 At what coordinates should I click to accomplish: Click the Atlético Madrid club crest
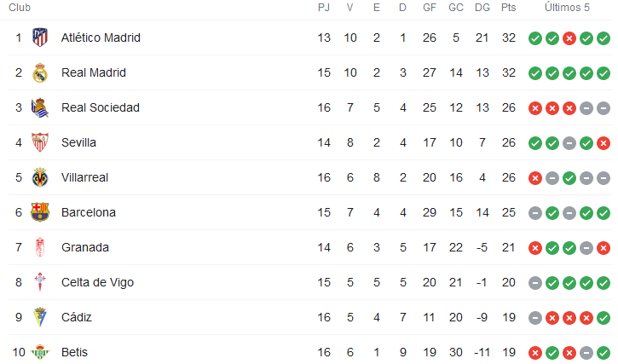pos(40,38)
